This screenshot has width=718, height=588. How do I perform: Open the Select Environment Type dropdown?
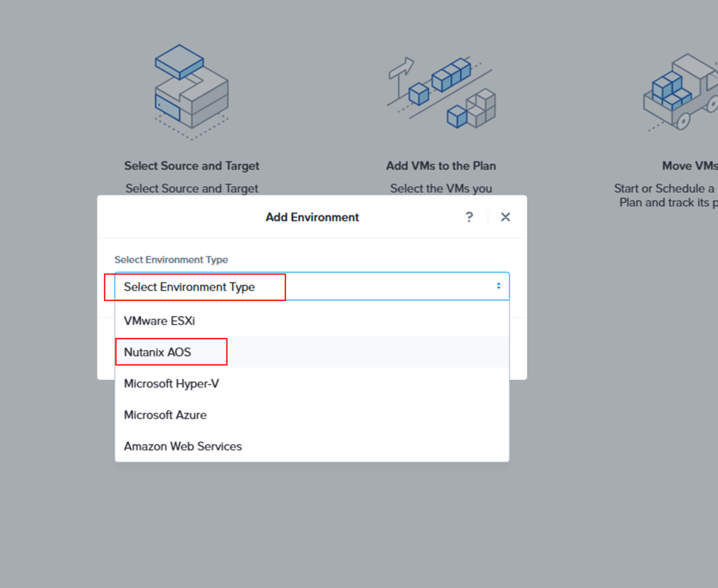[312, 287]
